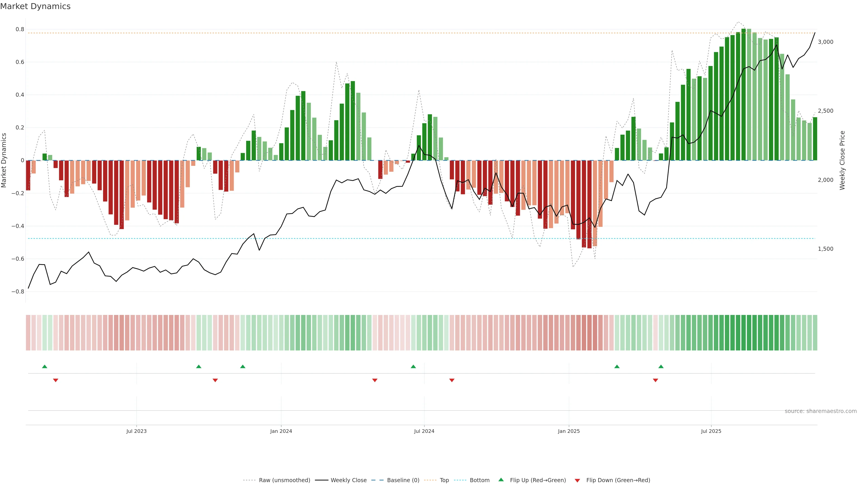
Task: Toggle the Bottom legend entry
Action: tap(479, 480)
